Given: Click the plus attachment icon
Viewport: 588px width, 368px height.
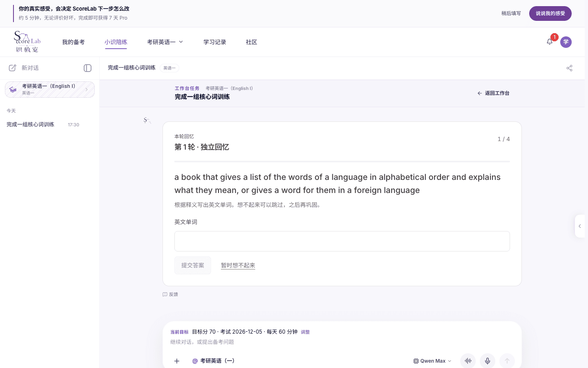Looking at the screenshot, I should [x=177, y=361].
